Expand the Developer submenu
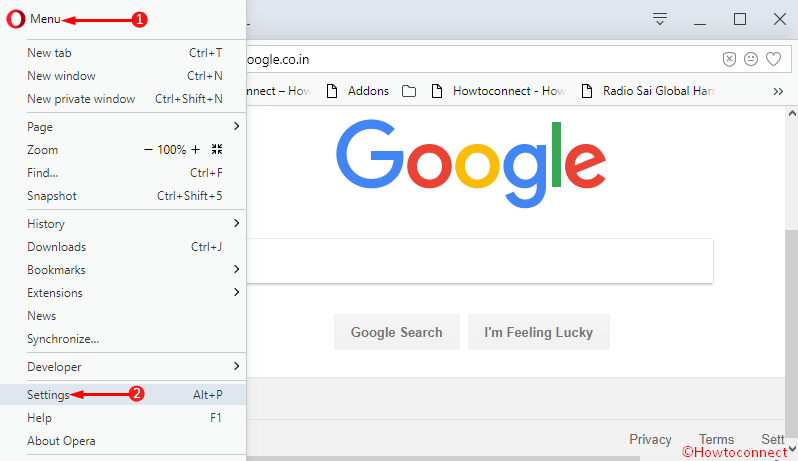This screenshot has width=798, height=461. [237, 366]
